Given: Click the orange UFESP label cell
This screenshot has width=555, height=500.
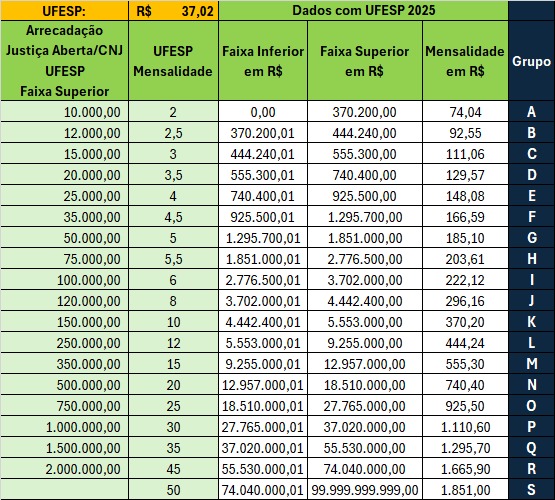Looking at the screenshot, I should pyautogui.click(x=64, y=11).
